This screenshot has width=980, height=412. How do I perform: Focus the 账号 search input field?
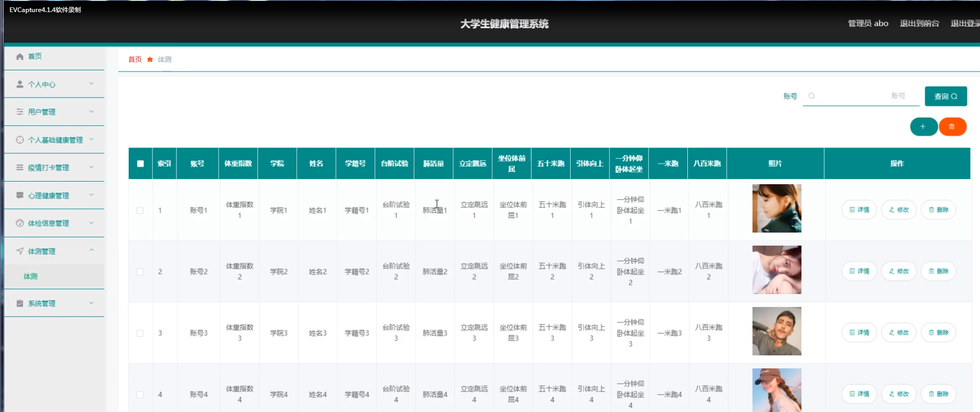coord(861,96)
